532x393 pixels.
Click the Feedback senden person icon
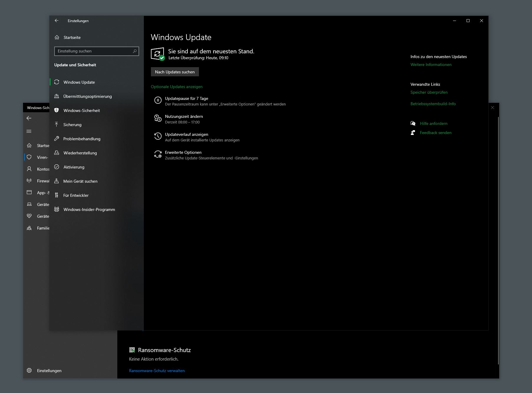(x=413, y=133)
